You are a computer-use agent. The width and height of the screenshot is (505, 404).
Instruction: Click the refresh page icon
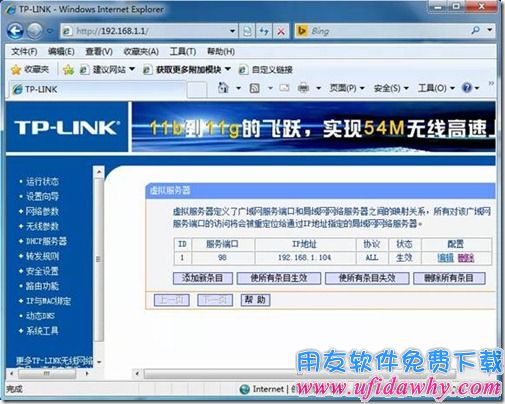[264, 31]
